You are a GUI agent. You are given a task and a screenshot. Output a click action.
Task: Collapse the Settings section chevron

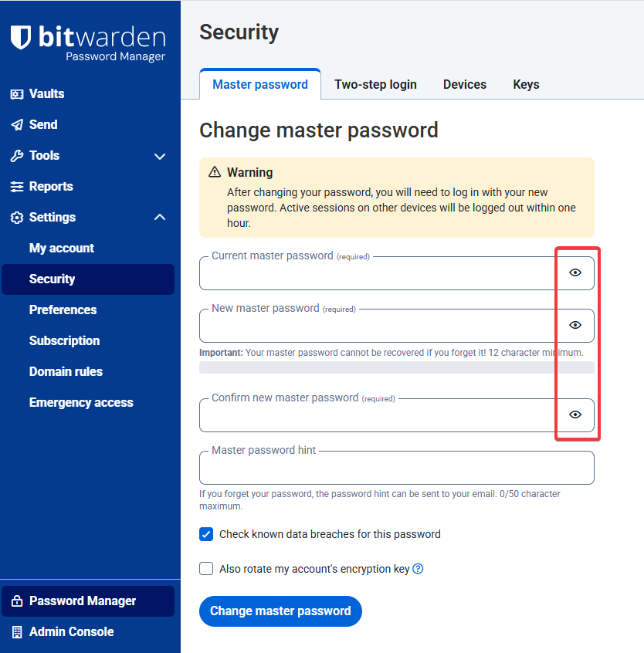160,217
